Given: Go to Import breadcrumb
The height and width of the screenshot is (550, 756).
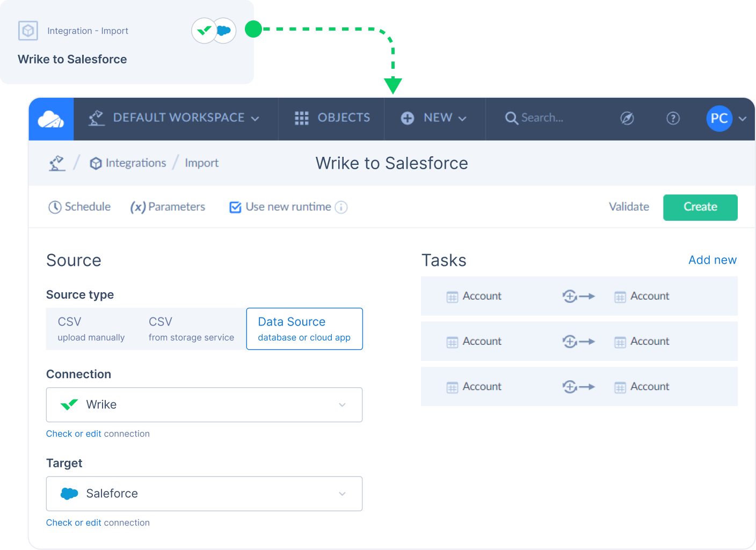Looking at the screenshot, I should pos(202,163).
